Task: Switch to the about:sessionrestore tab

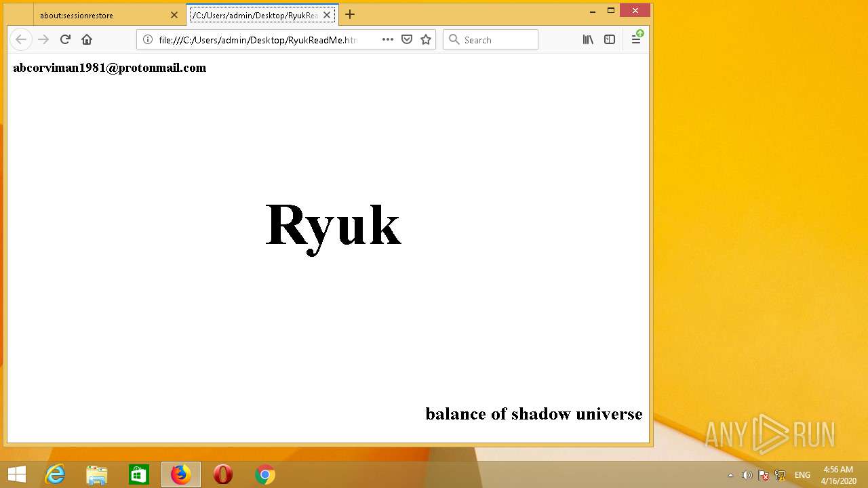Action: 102,15
